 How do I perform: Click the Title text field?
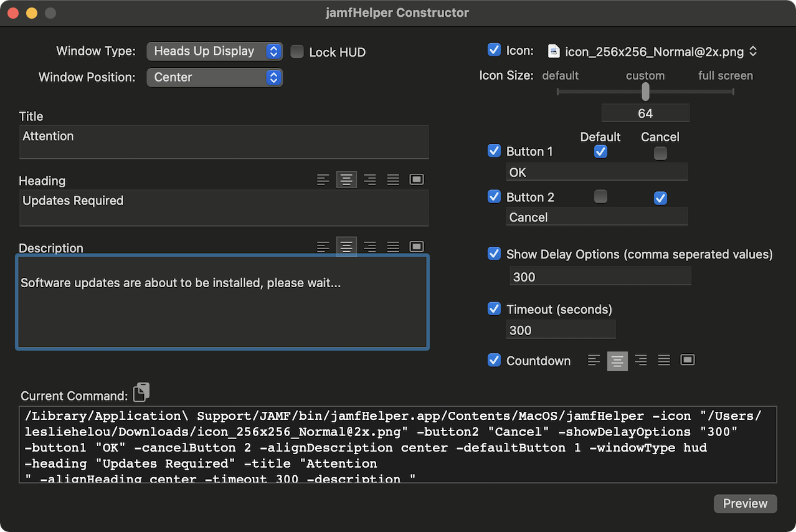224,142
